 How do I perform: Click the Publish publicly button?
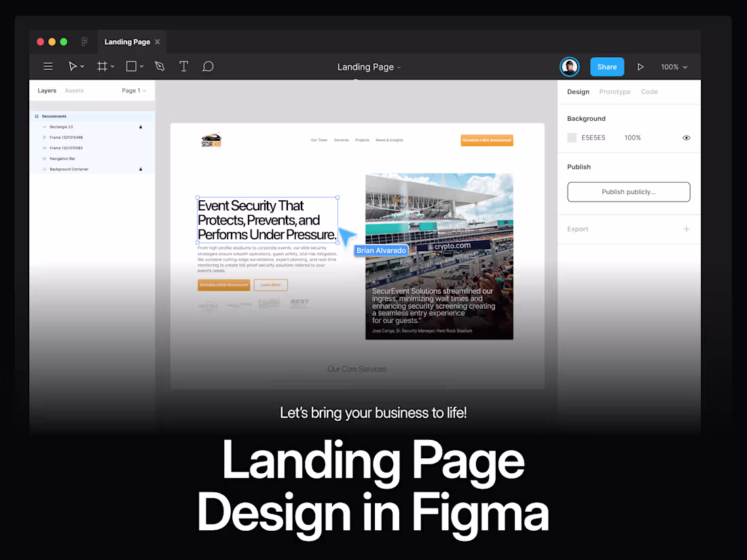click(628, 191)
